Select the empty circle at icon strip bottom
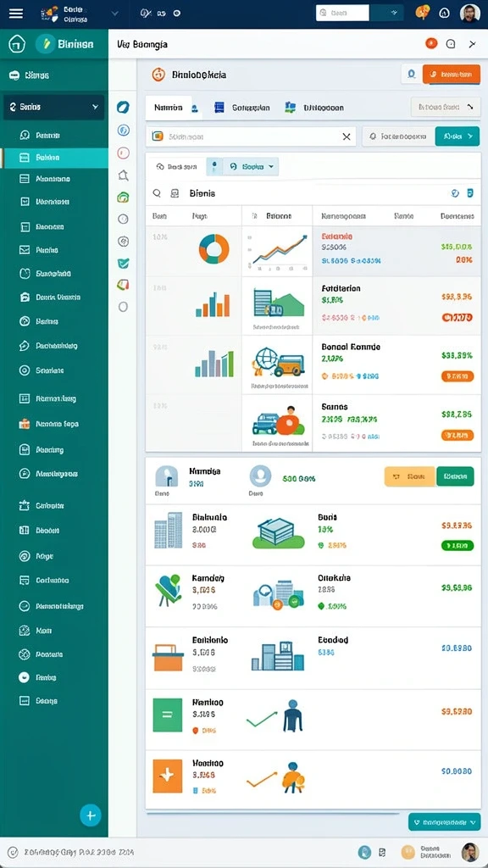 (123, 306)
